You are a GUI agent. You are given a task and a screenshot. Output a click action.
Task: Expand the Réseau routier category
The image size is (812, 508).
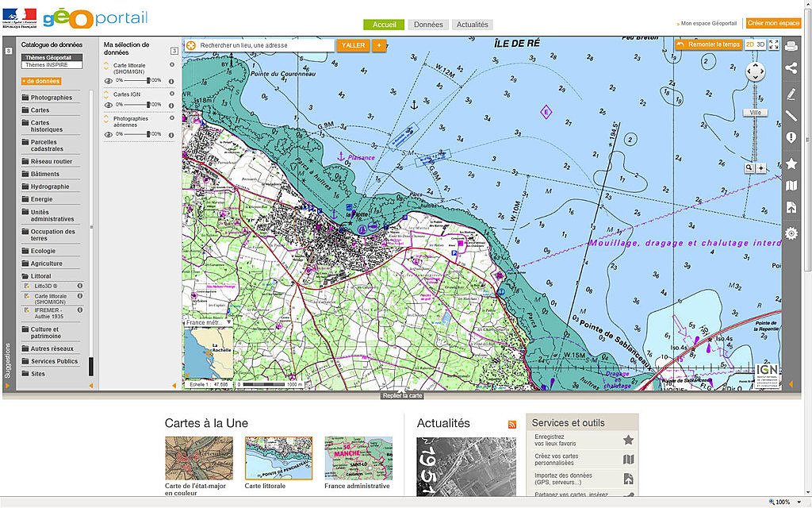click(51, 161)
